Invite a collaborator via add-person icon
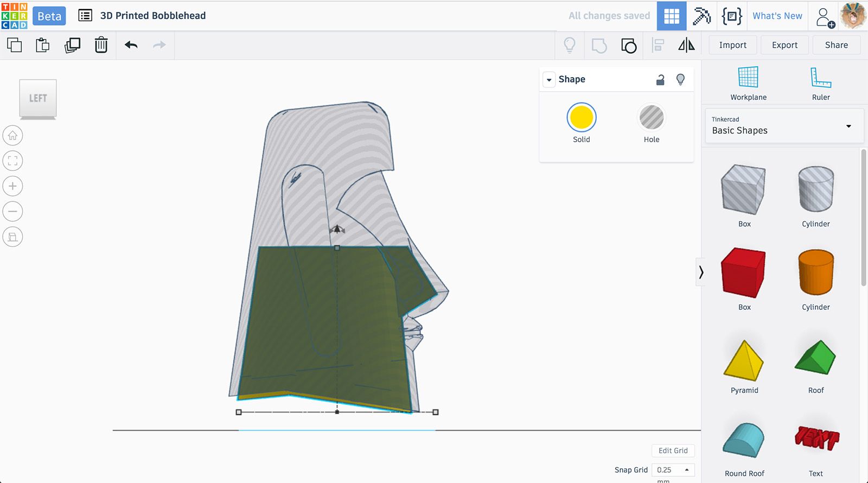Screen dimensions: 868x483 click(825, 17)
